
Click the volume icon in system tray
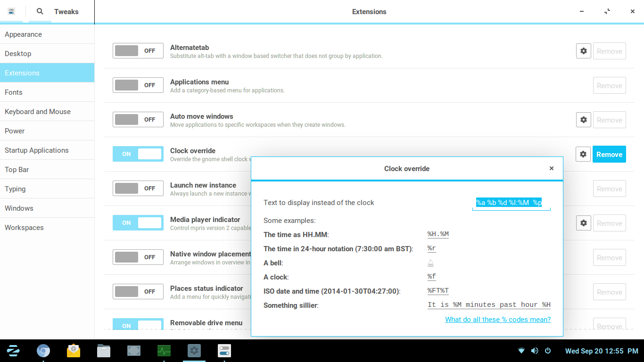[535, 351]
